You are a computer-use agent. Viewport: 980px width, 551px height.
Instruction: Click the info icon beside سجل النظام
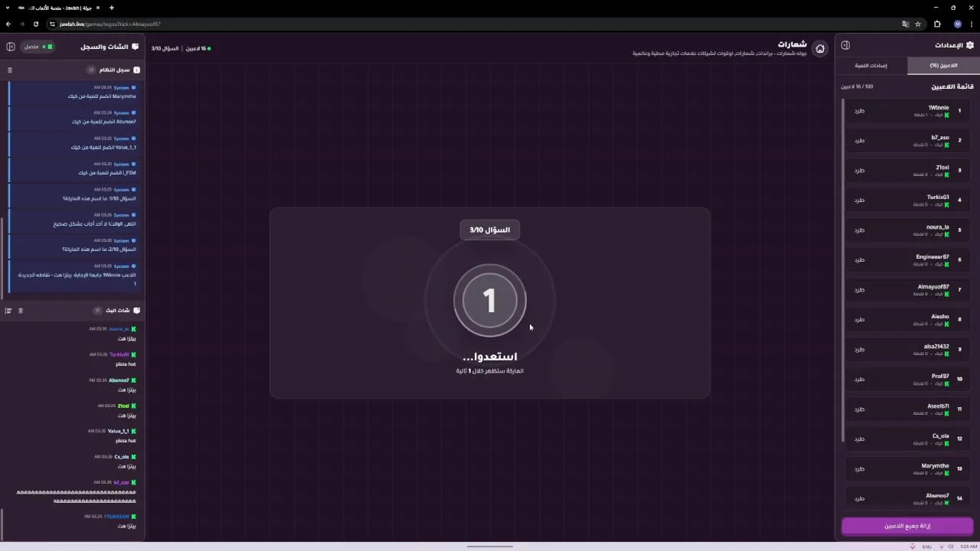pyautogui.click(x=136, y=70)
